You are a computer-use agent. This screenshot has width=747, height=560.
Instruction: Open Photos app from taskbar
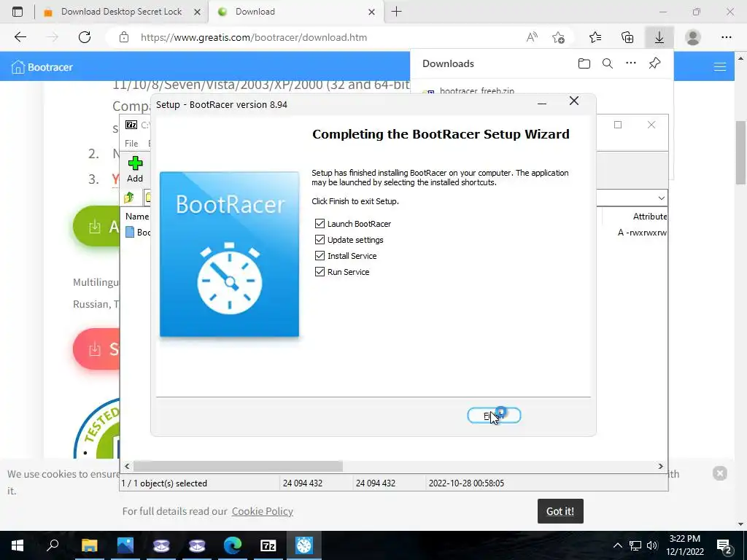(125, 545)
